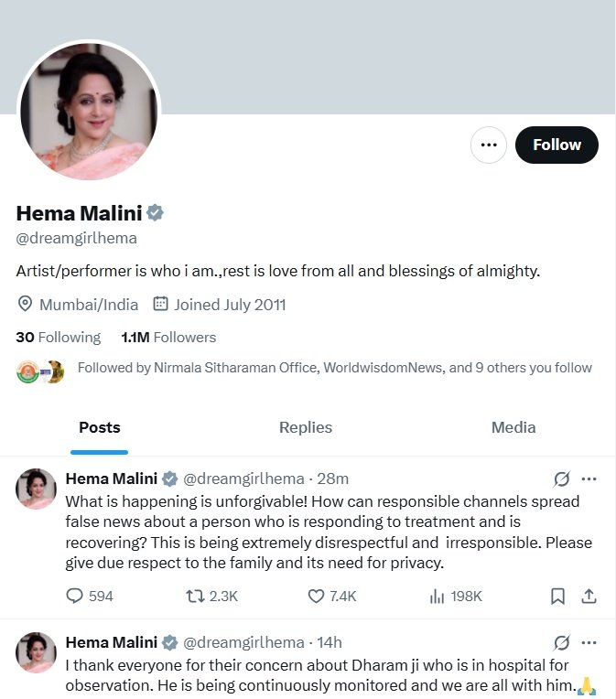Share the first post via share icon
The image size is (616, 699).
coord(589,596)
